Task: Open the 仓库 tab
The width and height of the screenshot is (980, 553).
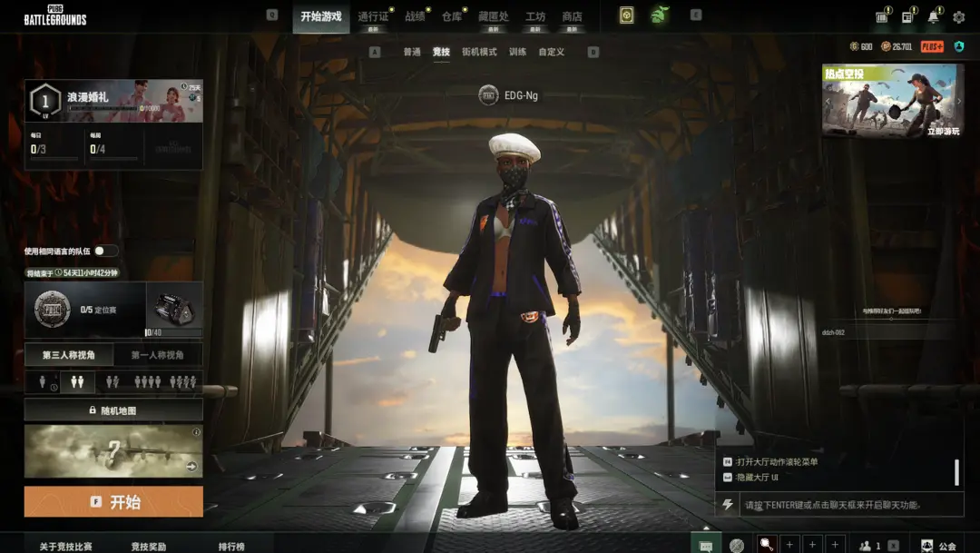Action: [x=452, y=17]
